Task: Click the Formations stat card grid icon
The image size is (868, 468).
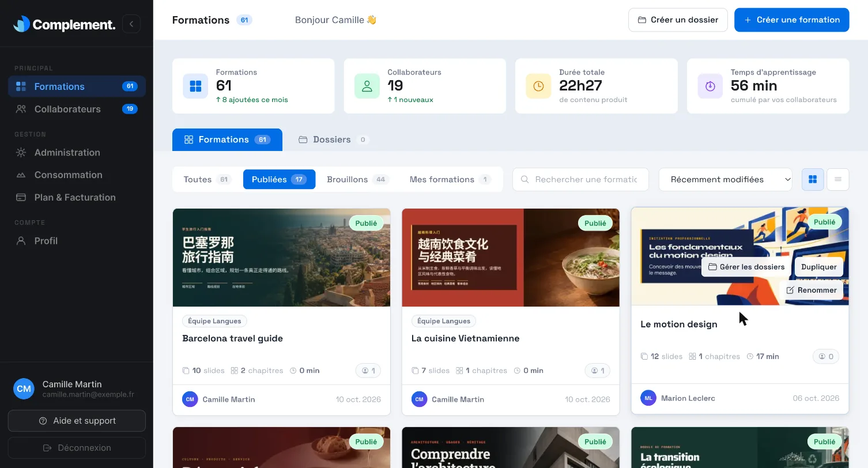Action: click(195, 86)
